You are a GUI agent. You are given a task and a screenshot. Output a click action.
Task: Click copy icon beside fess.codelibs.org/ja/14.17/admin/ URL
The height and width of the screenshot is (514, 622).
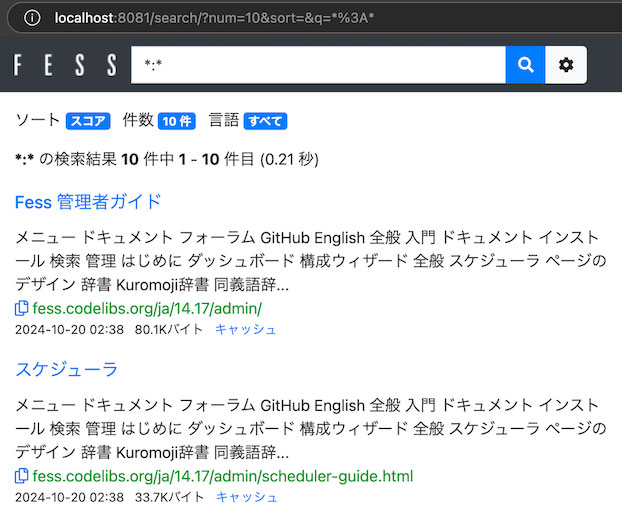(x=21, y=308)
